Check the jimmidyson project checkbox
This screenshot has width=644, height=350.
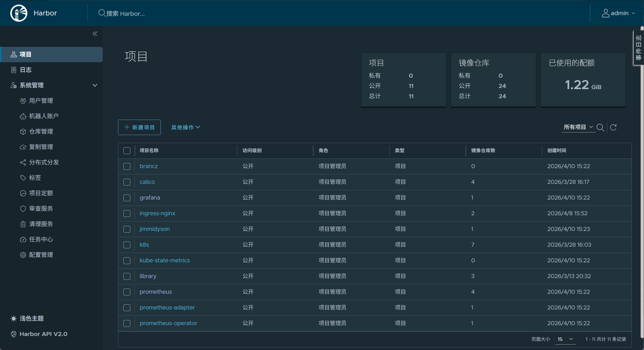coord(127,229)
